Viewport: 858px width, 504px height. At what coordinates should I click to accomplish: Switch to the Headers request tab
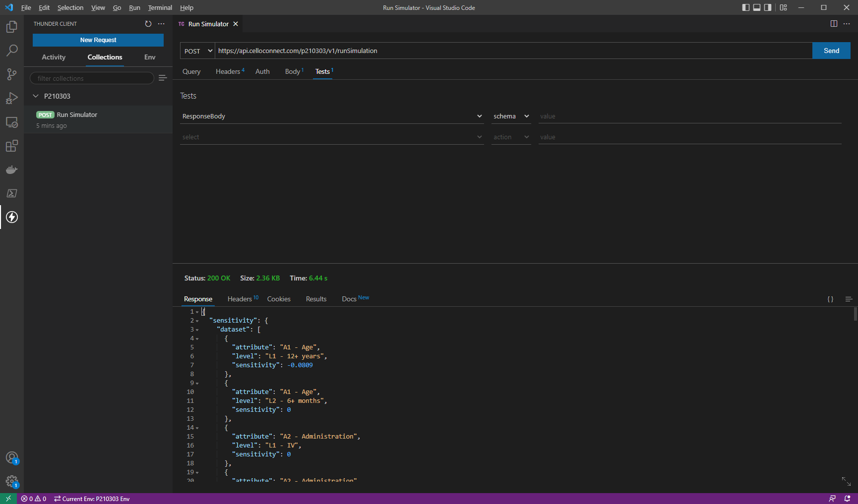[228, 71]
